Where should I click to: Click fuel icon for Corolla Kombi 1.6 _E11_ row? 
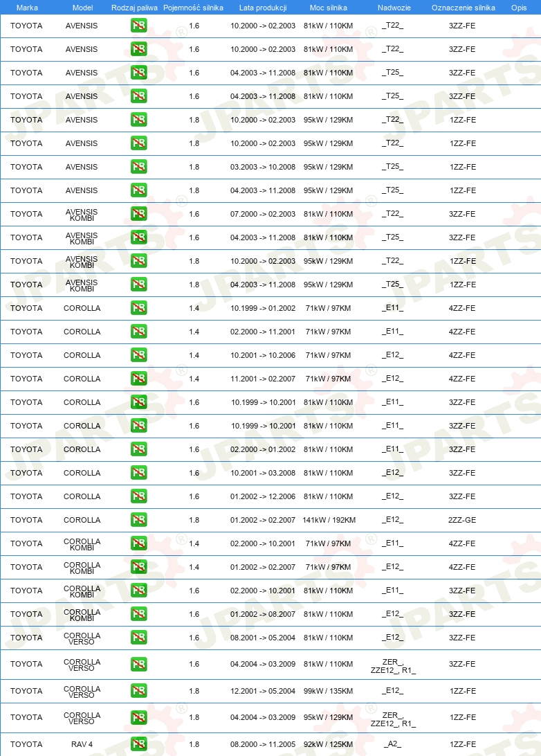pyautogui.click(x=139, y=591)
